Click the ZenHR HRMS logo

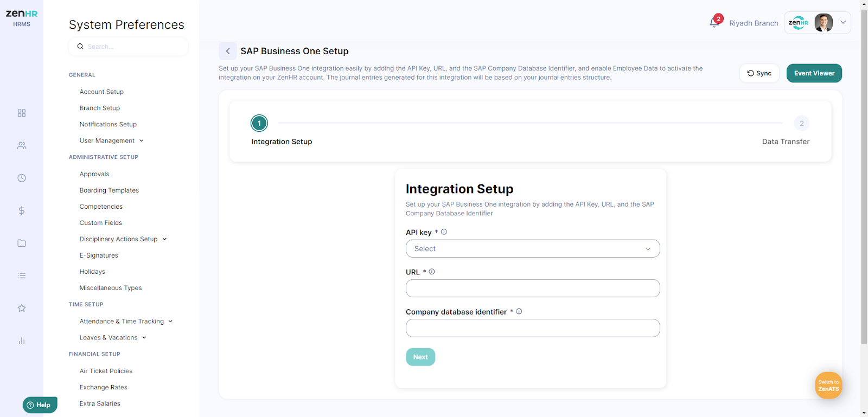22,18
